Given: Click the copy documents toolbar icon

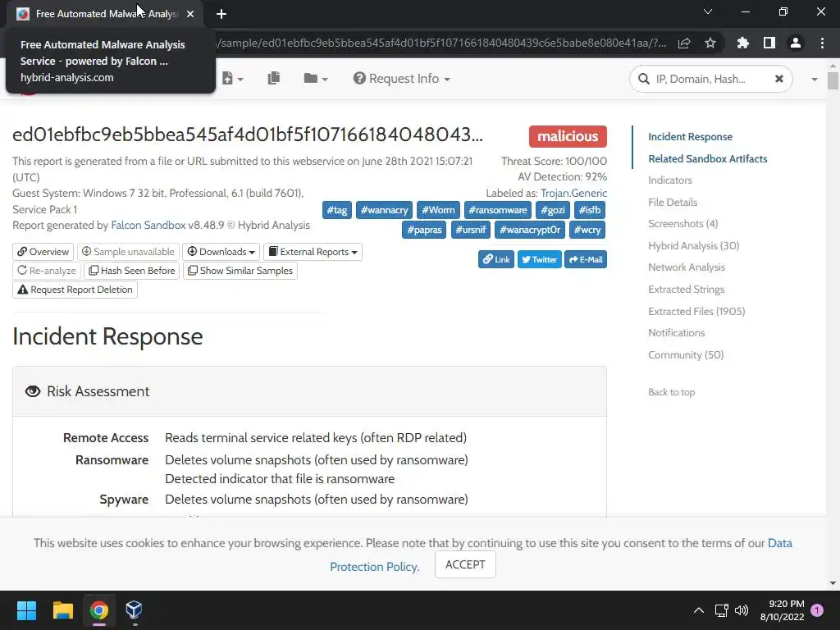Looking at the screenshot, I should (274, 78).
